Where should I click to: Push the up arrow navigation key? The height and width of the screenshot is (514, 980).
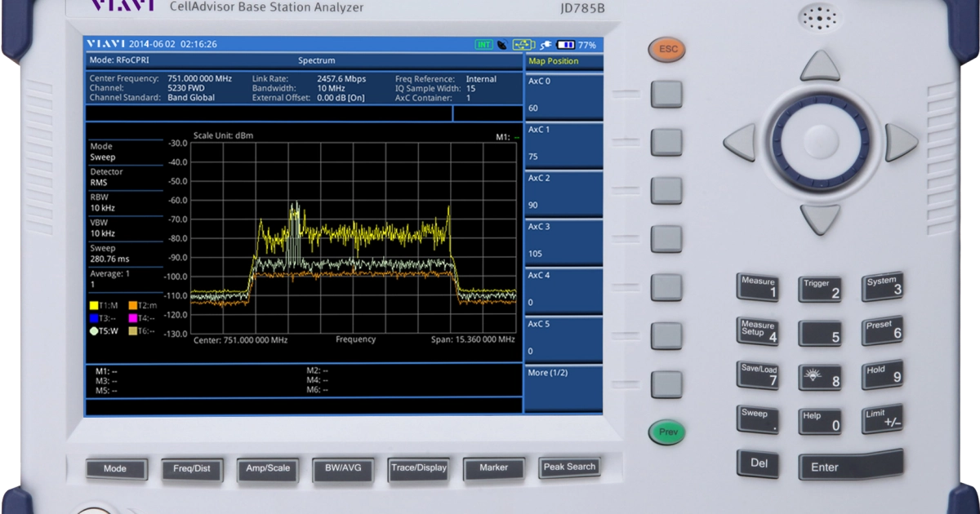[x=820, y=66]
